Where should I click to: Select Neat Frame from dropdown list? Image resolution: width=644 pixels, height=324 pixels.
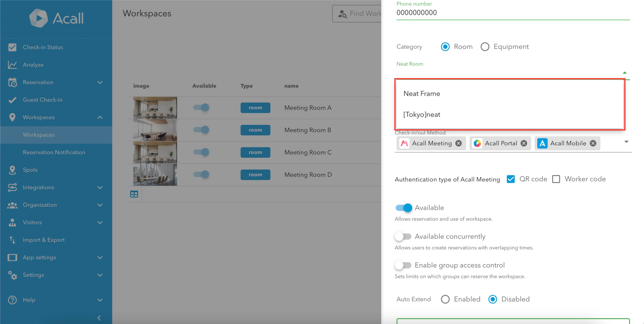click(x=510, y=94)
